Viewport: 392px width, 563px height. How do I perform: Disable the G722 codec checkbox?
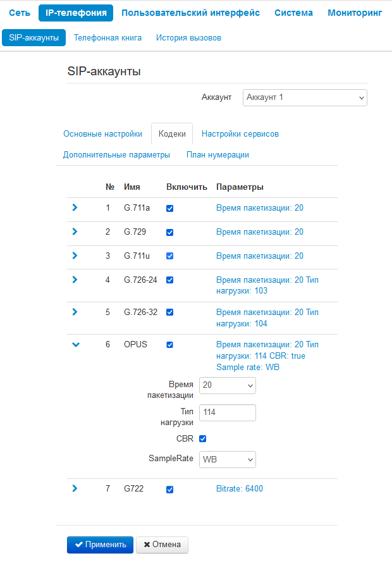[169, 489]
